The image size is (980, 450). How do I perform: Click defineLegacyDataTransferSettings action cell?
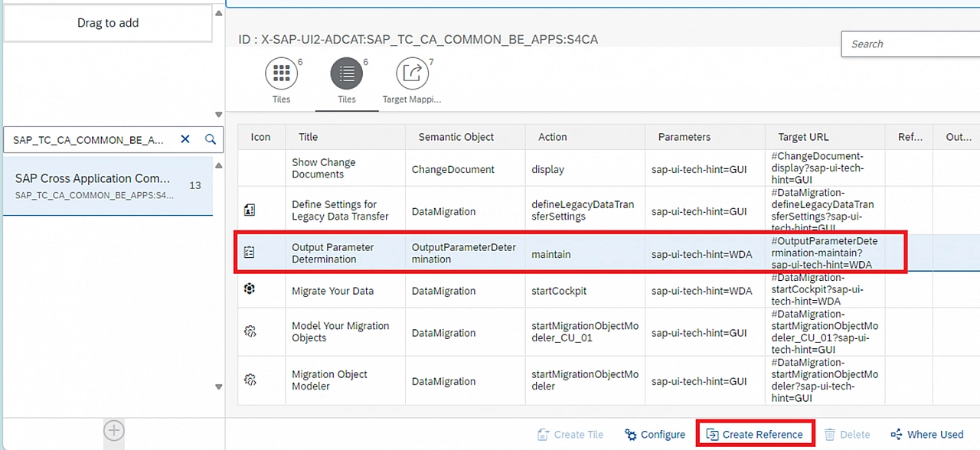pos(583,210)
